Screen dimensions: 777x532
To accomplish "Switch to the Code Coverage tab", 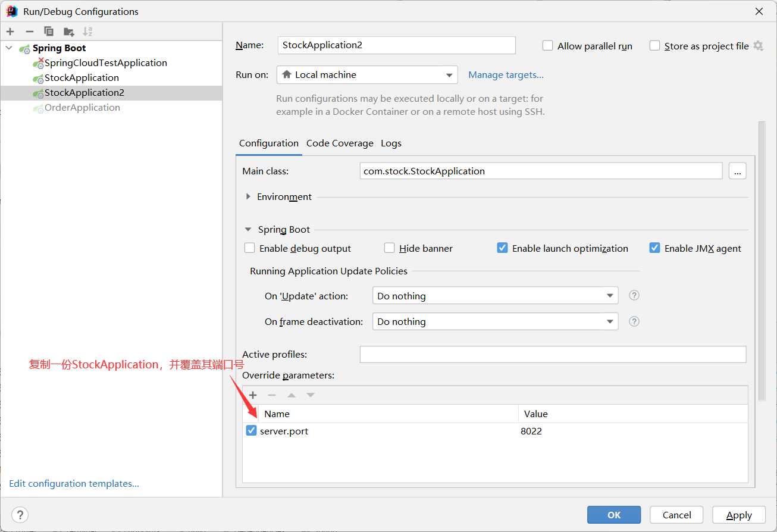I will (x=340, y=143).
